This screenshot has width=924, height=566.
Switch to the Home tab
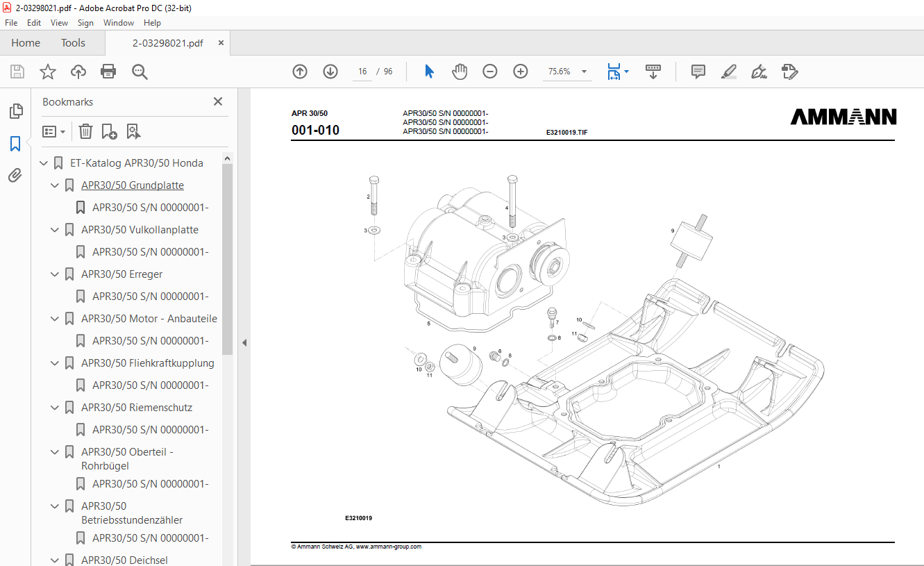26,43
